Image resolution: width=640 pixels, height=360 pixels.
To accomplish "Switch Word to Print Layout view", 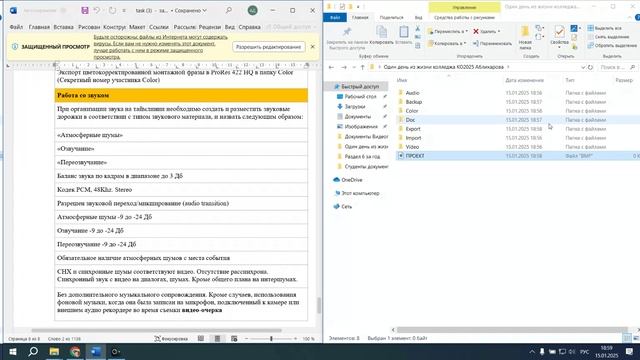I will (218, 339).
